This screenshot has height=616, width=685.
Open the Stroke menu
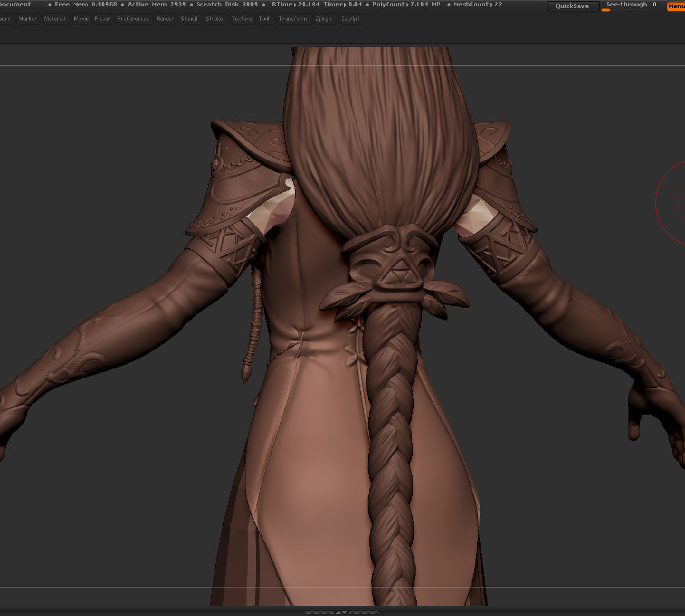click(x=215, y=19)
